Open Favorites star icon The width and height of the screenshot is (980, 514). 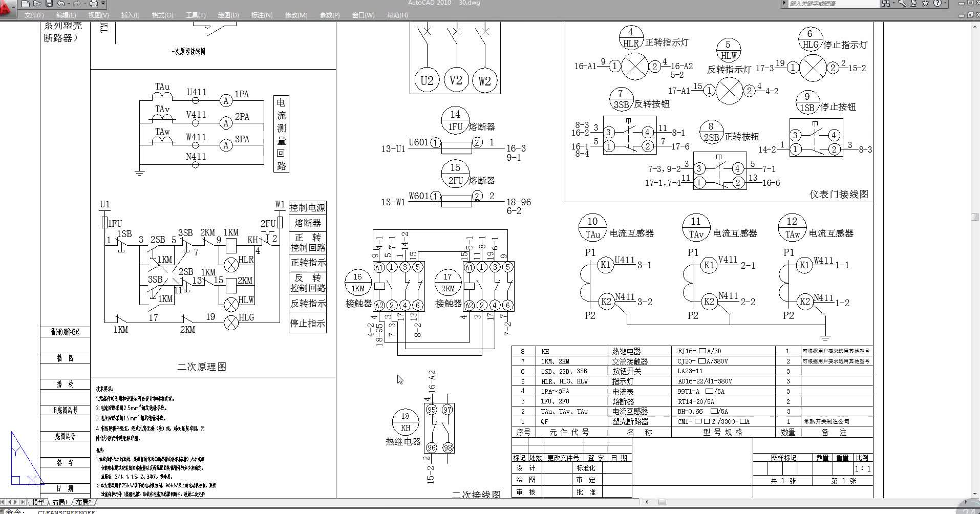tap(926, 4)
